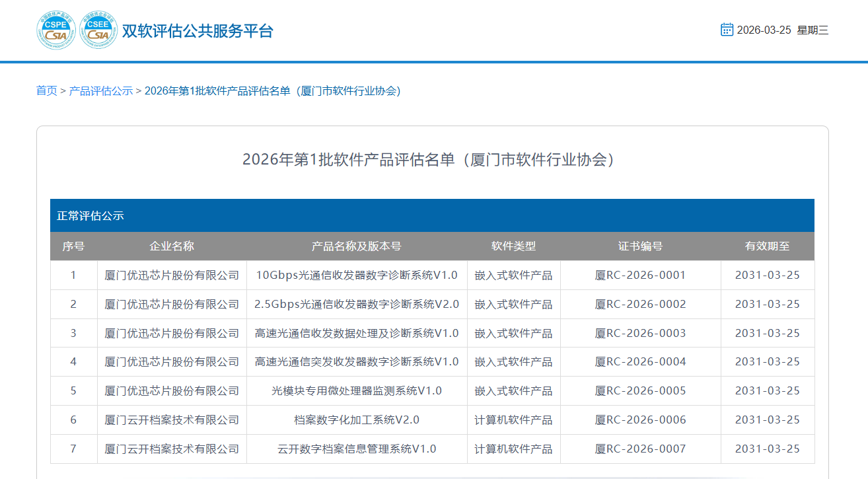Click the 有效期至 column header
The width and height of the screenshot is (868, 479).
point(767,246)
